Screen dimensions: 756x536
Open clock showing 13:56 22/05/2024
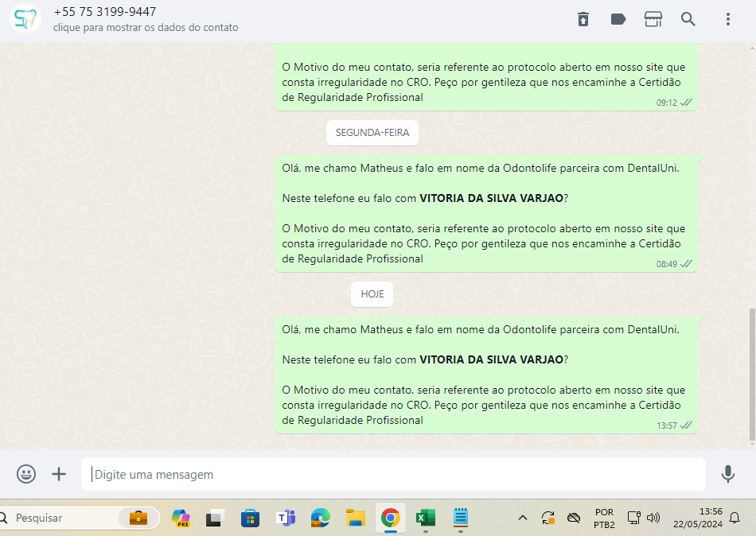[698, 518]
